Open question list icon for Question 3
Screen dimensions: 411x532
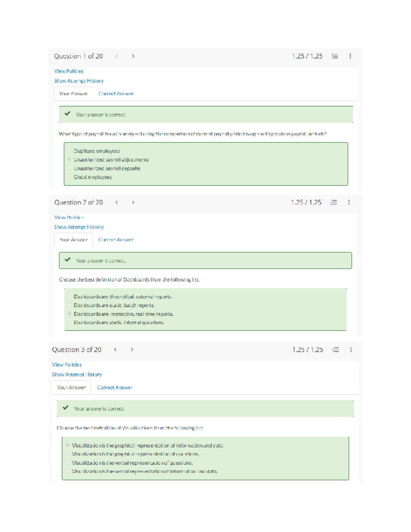[x=336, y=350]
